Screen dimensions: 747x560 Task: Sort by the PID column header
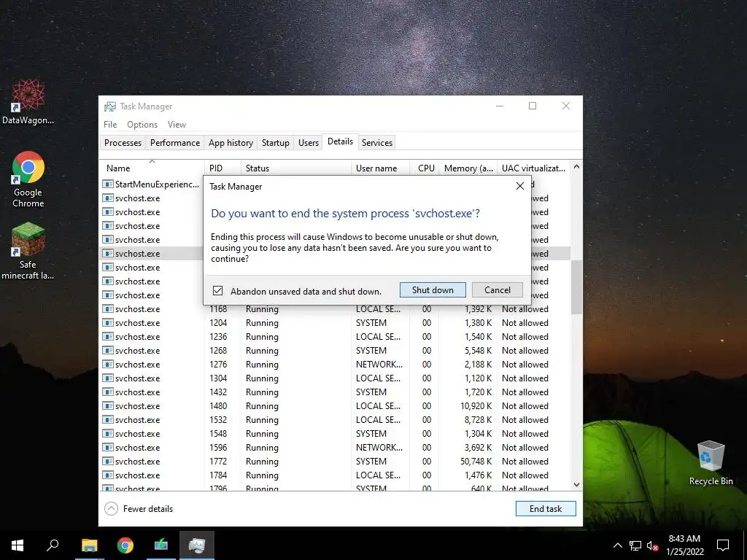(222, 168)
